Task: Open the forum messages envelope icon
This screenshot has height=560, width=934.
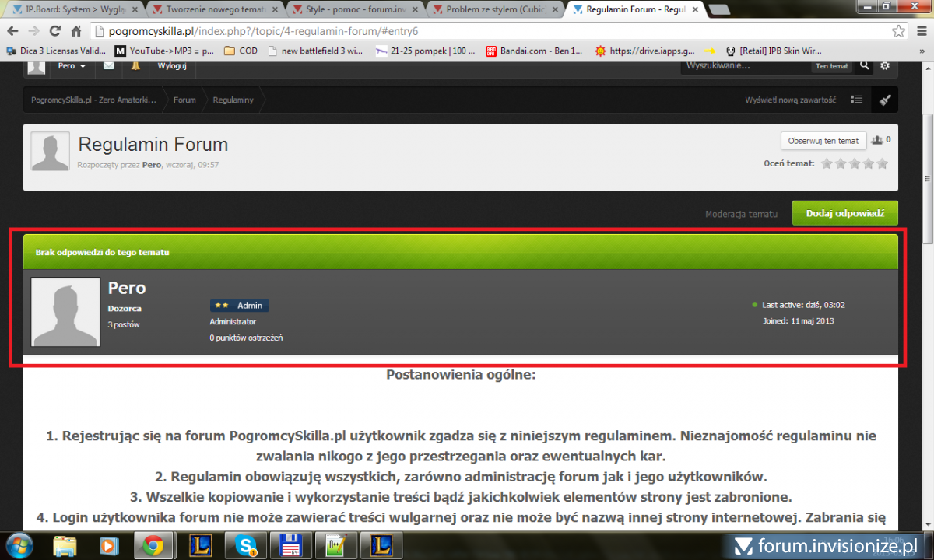Action: (108, 65)
